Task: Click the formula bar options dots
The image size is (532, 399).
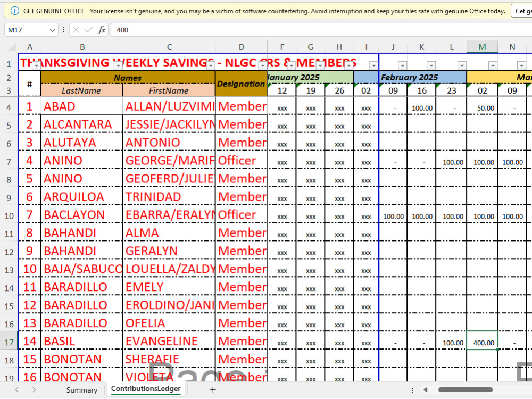Action: coord(64,30)
